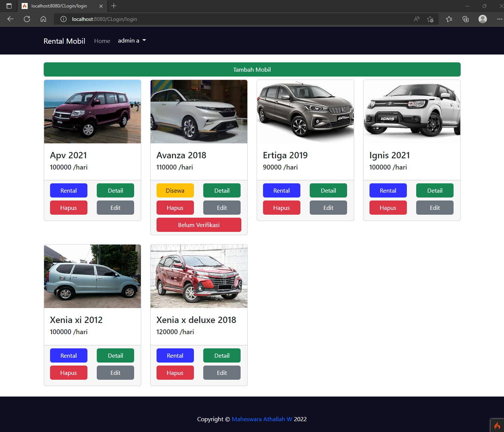
Task: Open the Maheswara Athallah W link
Action: coord(262,419)
